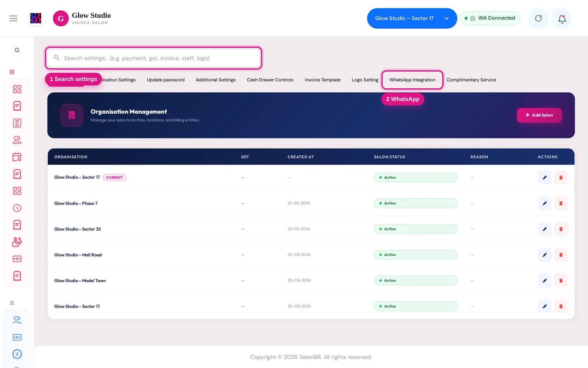Click the 29-08-2024 created date

(x=299, y=255)
